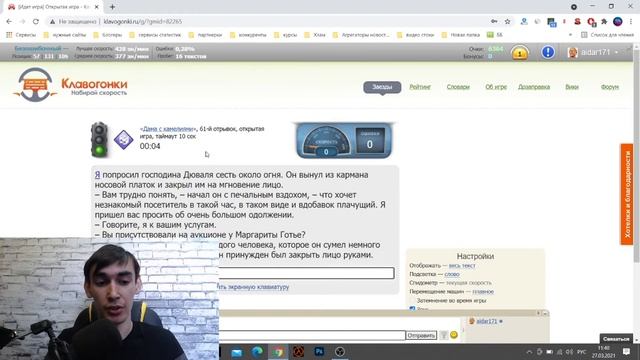Image resolution: width=640 pixels, height=360 pixels.
Task: Insert a smiley with the chat emoji icon
Action: tap(453, 335)
